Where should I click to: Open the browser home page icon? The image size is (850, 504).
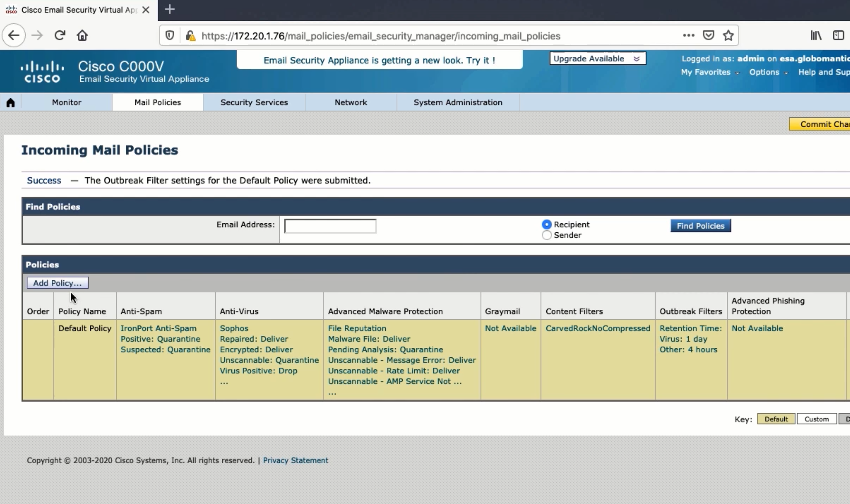click(82, 36)
